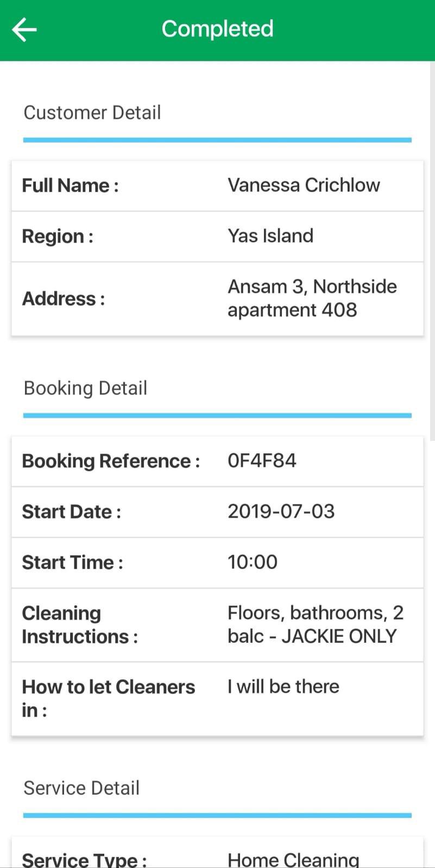Tap the Ansam 3 Northside address
This screenshot has height=868, width=435.
pos(312,298)
